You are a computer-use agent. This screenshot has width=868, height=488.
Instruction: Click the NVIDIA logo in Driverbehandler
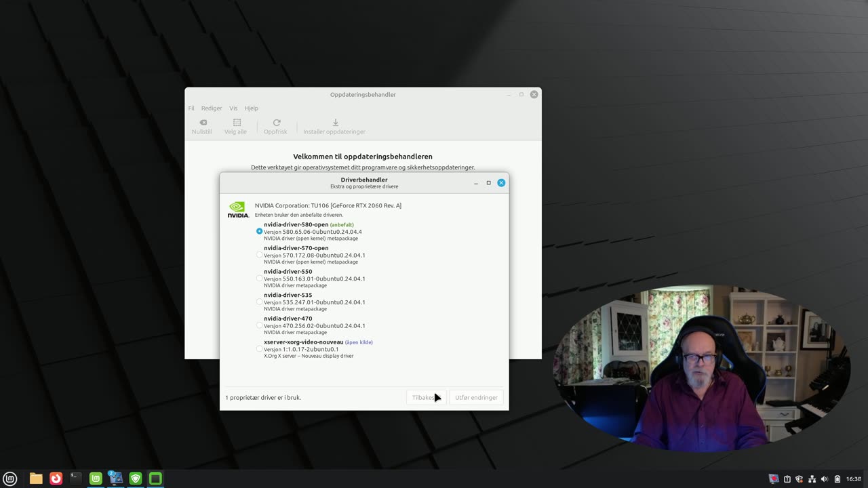(x=238, y=209)
